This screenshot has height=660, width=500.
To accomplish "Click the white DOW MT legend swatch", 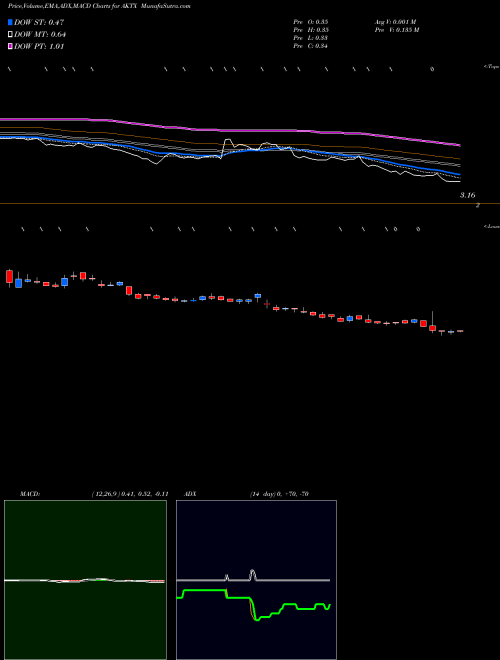I will coord(11,35).
